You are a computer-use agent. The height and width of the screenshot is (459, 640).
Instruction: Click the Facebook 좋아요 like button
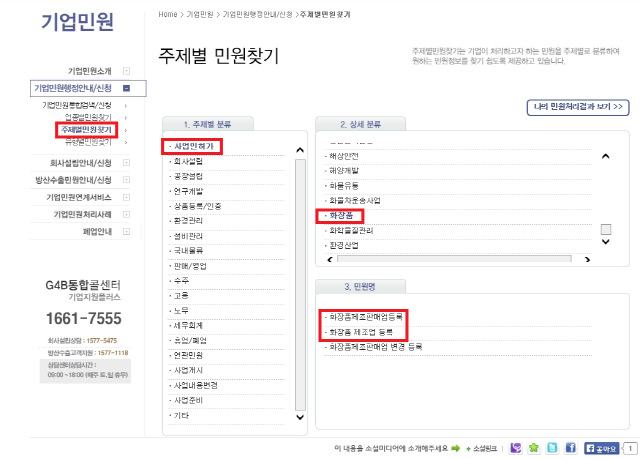[602, 448]
